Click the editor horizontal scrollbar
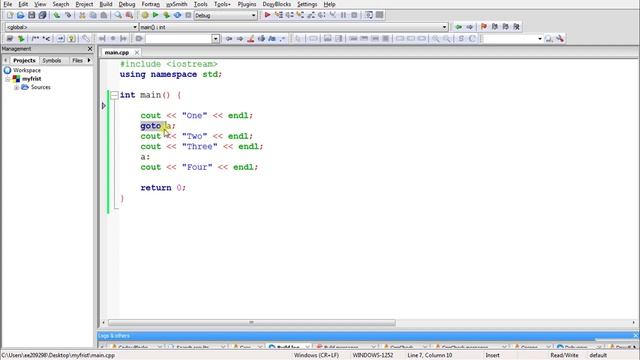 click(x=251, y=322)
